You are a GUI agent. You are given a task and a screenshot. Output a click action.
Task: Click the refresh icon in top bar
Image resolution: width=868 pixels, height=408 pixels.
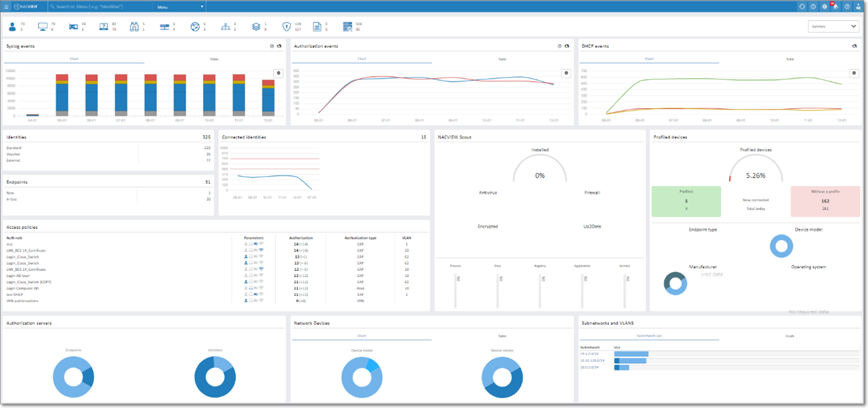802,7
